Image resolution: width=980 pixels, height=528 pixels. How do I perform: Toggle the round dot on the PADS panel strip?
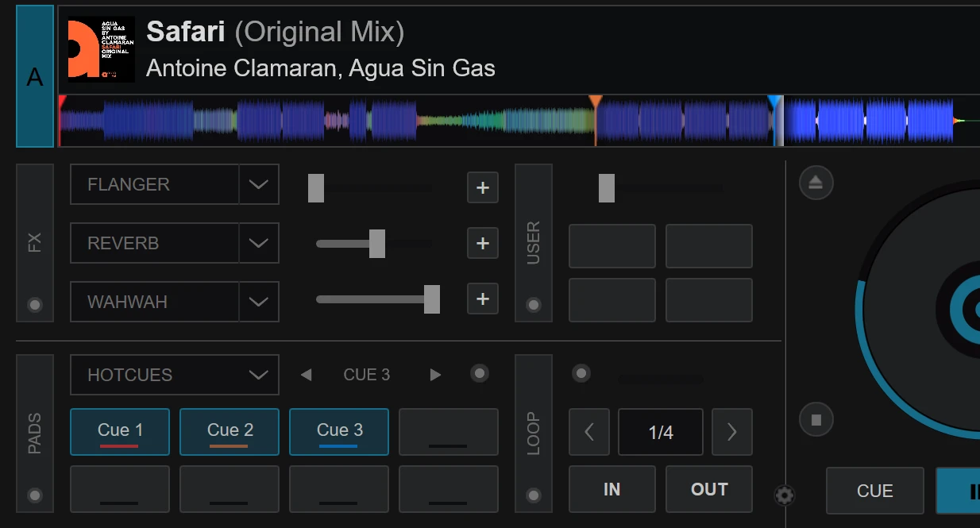[35, 495]
